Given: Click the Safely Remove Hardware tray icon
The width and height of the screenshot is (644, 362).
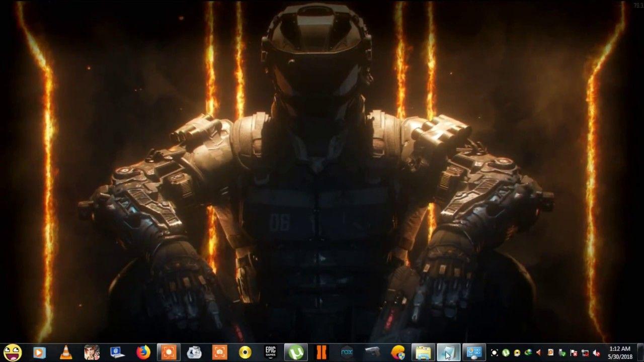Looking at the screenshot, I should pos(561,352).
